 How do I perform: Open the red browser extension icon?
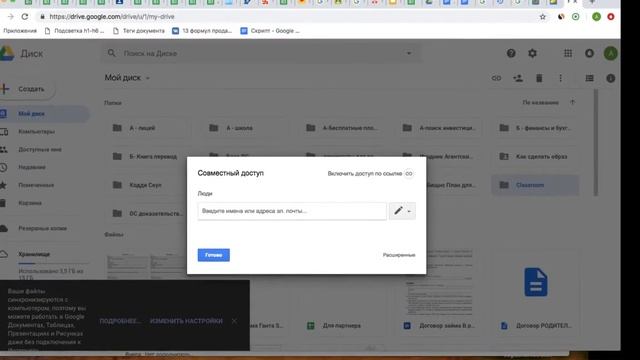click(611, 17)
